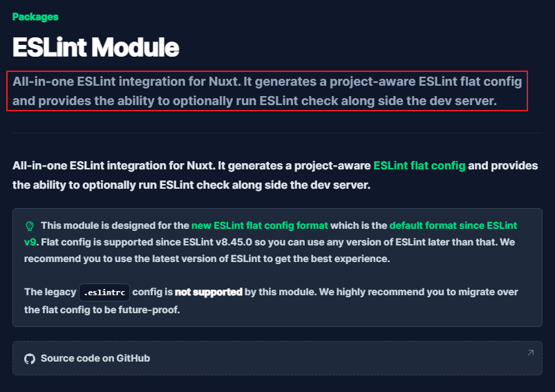Open the default format since ESLint link
The width and height of the screenshot is (555, 392).
[x=453, y=225]
